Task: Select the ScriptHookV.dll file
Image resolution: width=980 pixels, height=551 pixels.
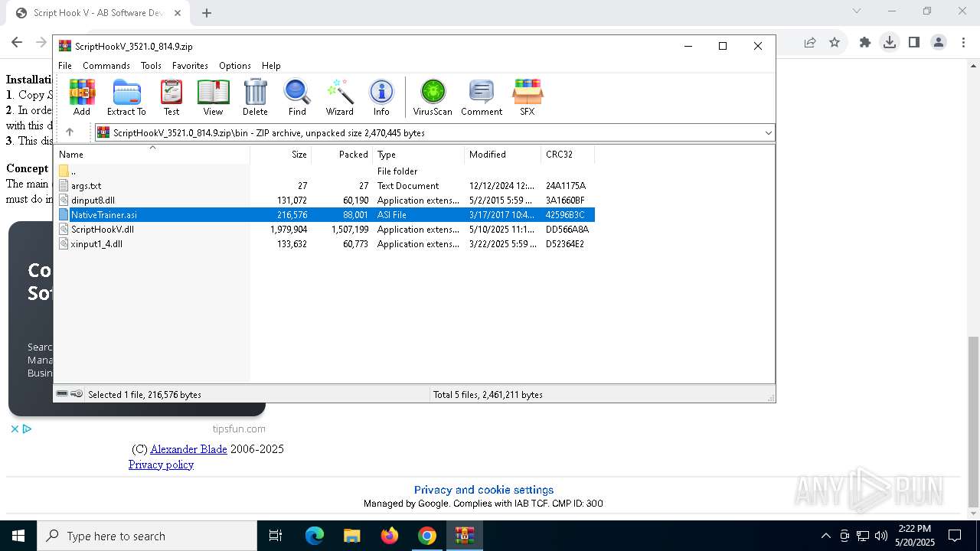Action: (325, 230)
